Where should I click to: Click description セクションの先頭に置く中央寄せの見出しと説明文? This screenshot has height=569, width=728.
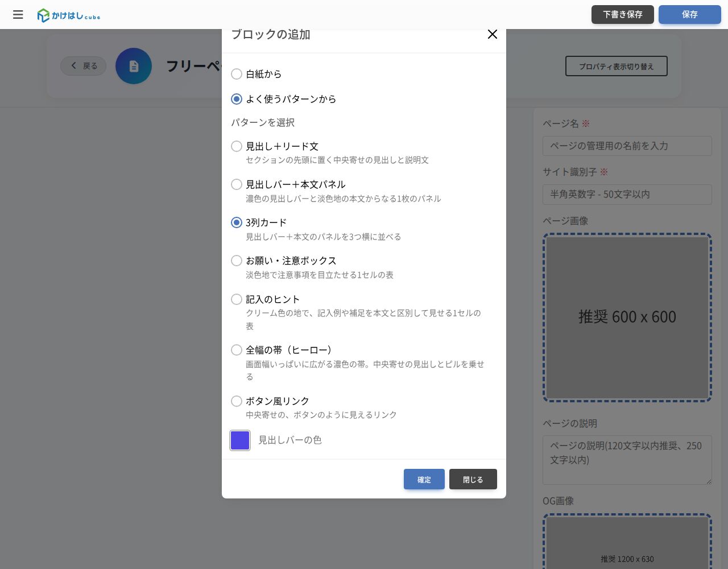[x=337, y=160]
